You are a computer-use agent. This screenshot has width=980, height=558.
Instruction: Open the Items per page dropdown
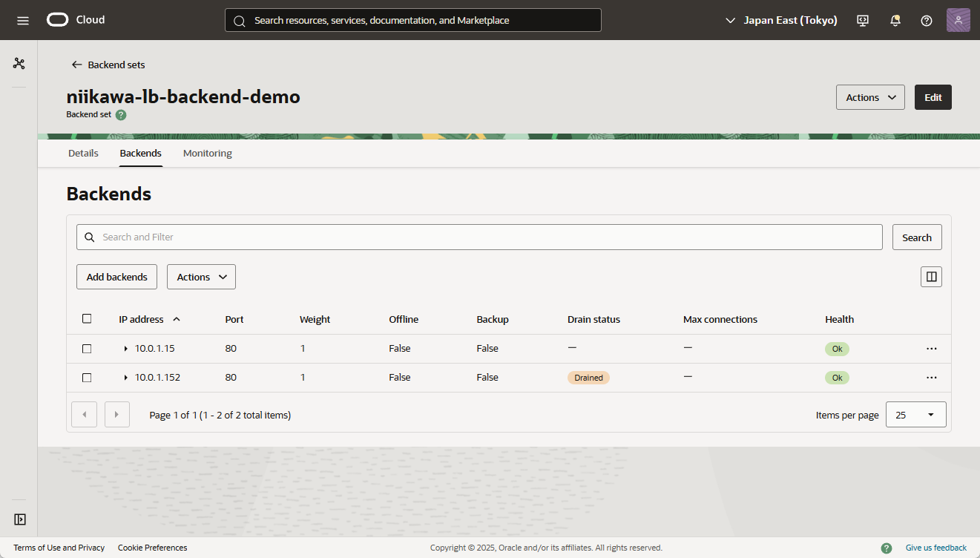pos(915,415)
